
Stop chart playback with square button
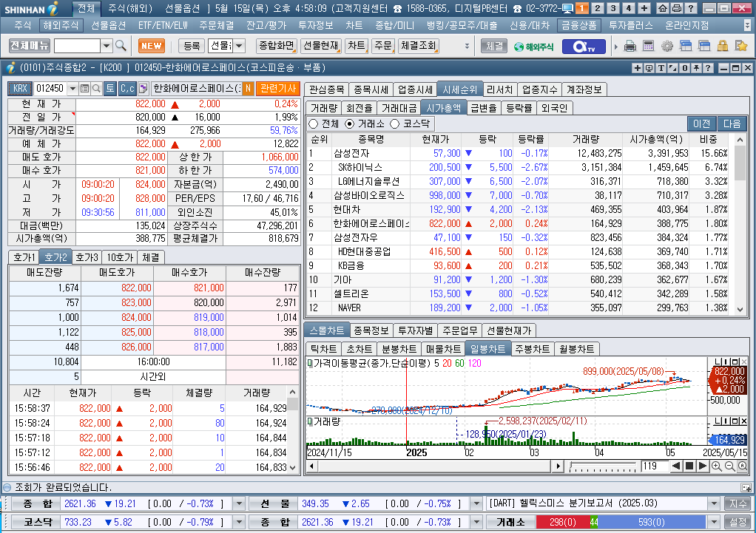pos(689,466)
